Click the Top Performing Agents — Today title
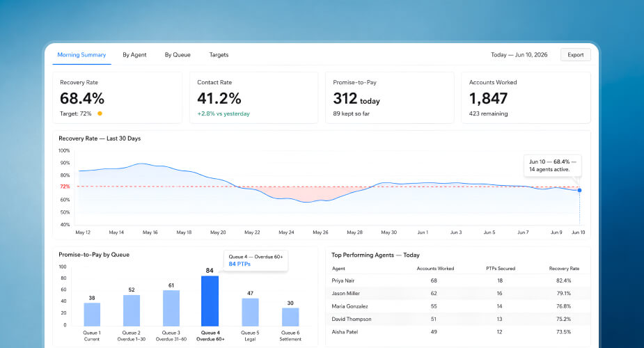This screenshot has height=348, width=644. pyautogui.click(x=375, y=255)
